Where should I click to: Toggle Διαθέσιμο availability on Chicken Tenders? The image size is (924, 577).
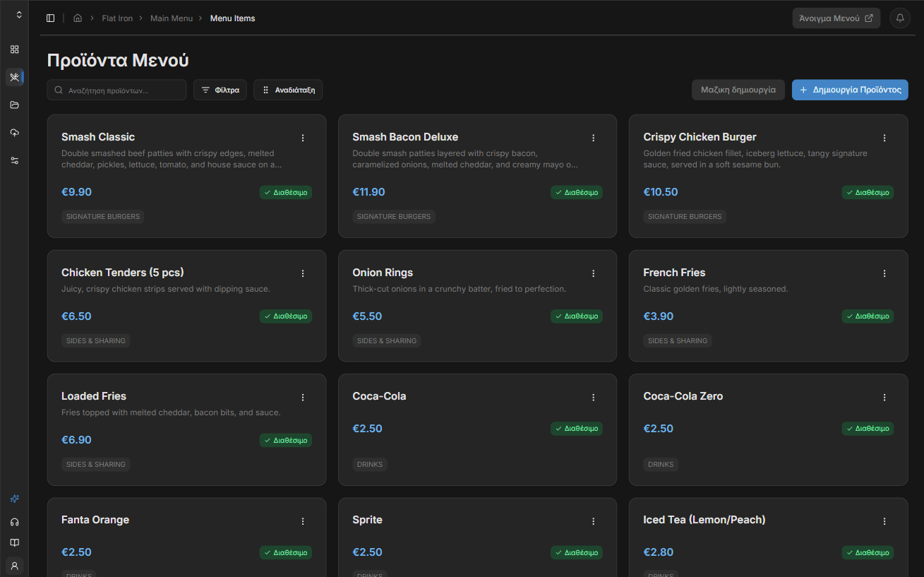(x=286, y=316)
